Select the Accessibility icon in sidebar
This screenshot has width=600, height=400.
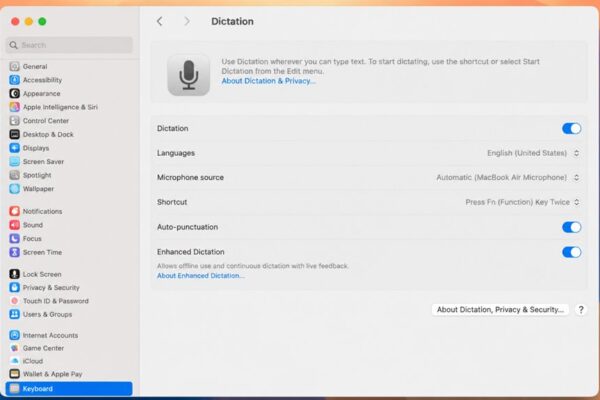click(x=15, y=80)
